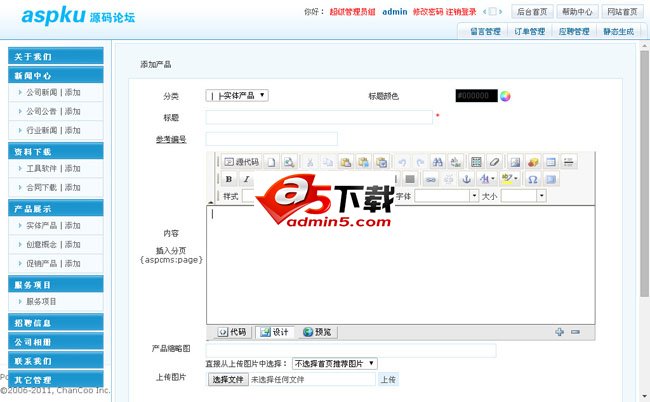Click the icon right of omega symbol

tap(551, 179)
